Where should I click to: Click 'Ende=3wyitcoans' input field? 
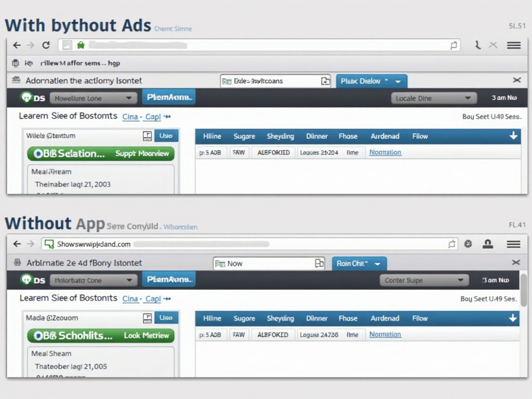click(x=275, y=81)
